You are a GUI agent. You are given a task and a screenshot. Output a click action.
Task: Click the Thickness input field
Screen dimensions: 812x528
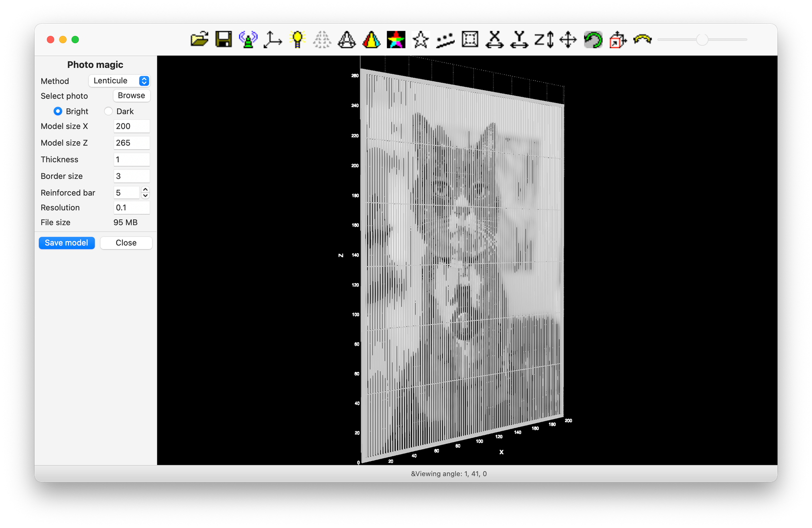point(131,160)
